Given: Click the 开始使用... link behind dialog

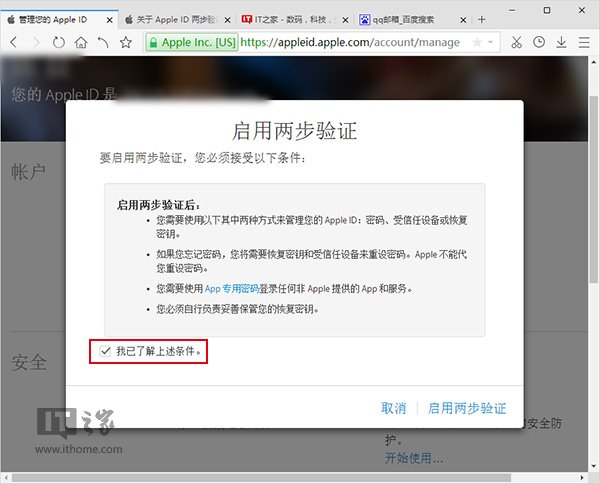Looking at the screenshot, I should pos(414,458).
